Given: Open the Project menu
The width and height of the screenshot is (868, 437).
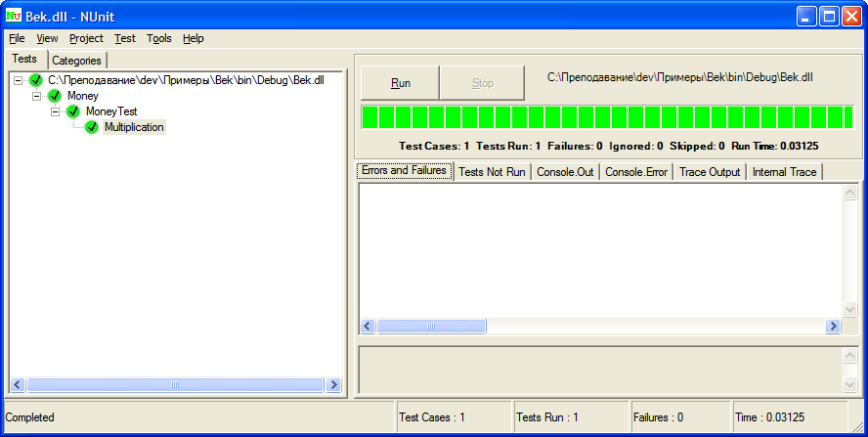Looking at the screenshot, I should [x=86, y=38].
